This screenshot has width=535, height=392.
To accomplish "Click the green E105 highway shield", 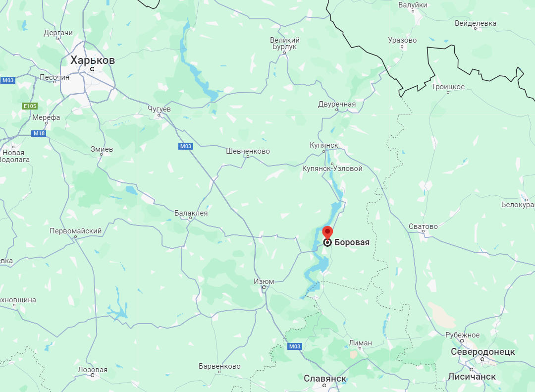I will coord(30,106).
